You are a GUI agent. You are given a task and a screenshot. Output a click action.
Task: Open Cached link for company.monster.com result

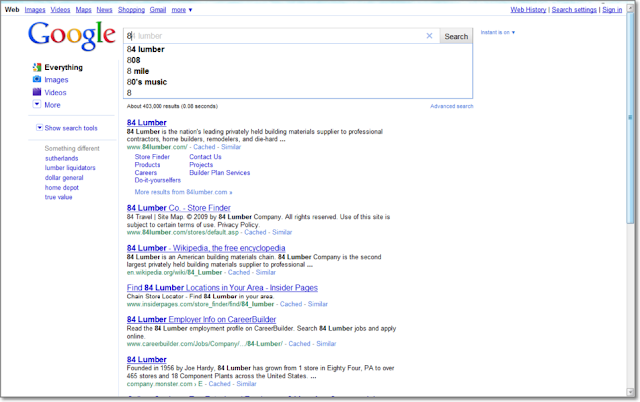220,384
